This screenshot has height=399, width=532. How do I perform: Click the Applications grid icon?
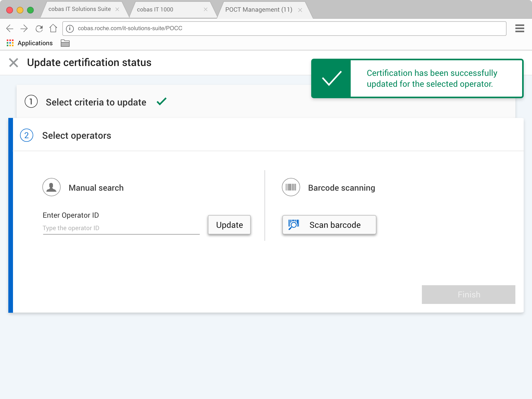click(x=10, y=43)
